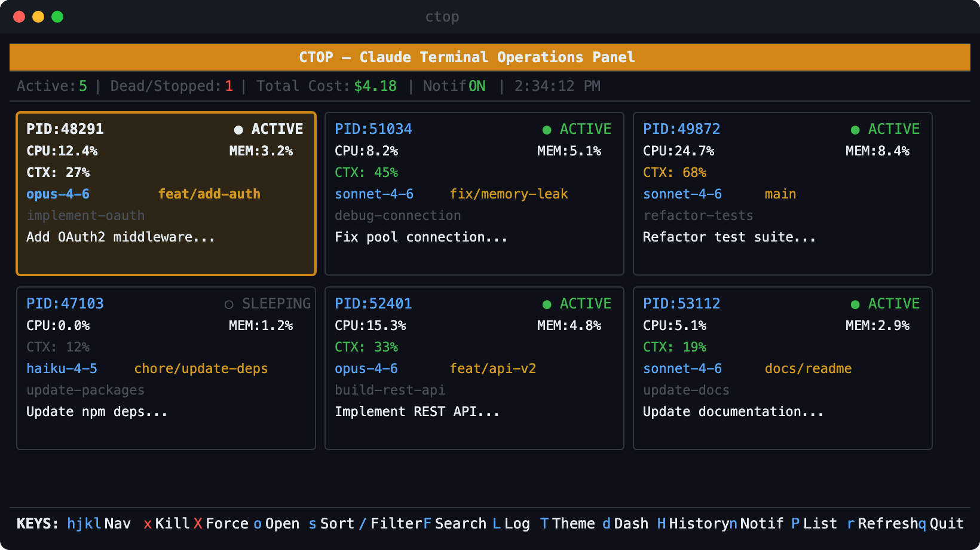Click the Refresh shortcut
This screenshot has height=550, width=980.
pyautogui.click(x=882, y=524)
